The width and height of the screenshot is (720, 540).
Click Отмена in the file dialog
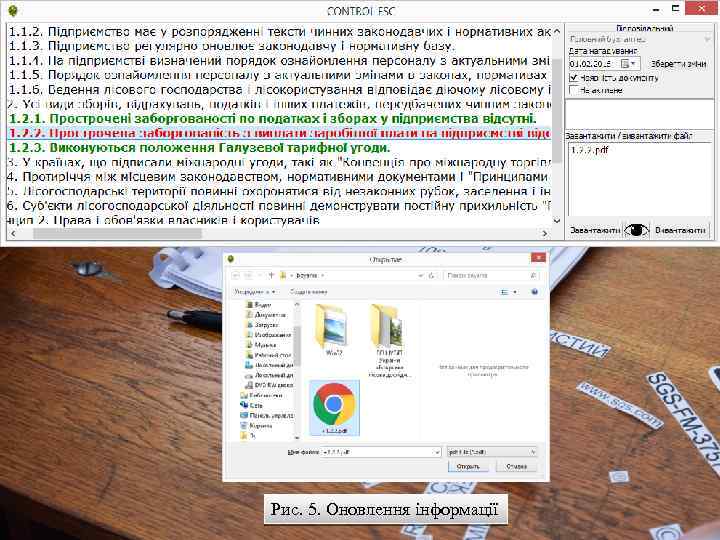[516, 467]
